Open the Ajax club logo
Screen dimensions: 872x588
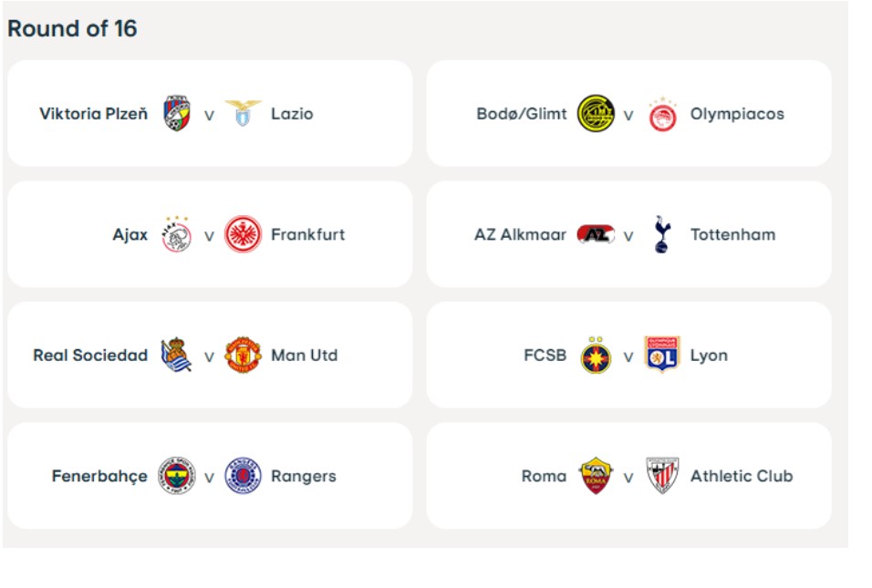click(x=177, y=234)
